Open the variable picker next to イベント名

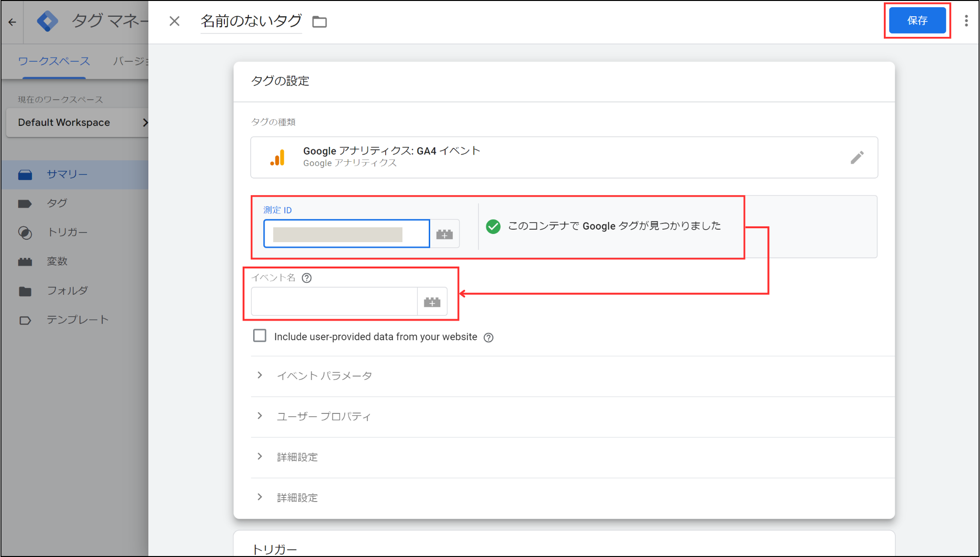[x=432, y=302]
